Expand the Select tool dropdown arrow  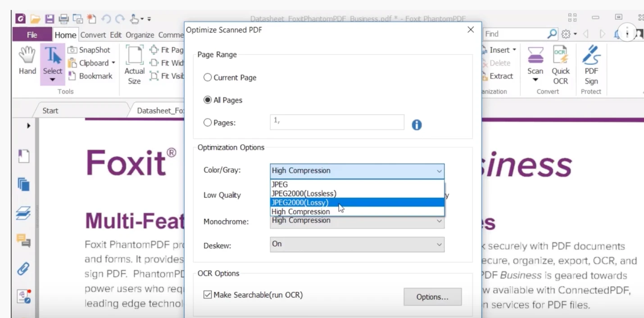pos(53,81)
